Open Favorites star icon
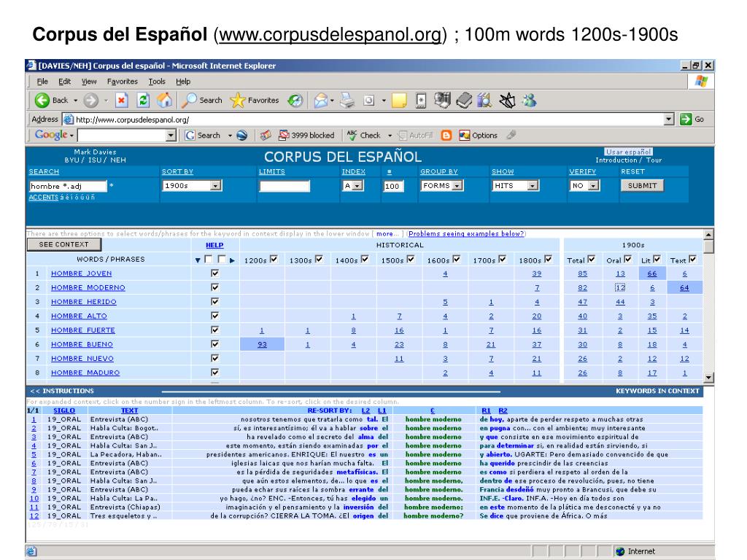 coord(237,100)
